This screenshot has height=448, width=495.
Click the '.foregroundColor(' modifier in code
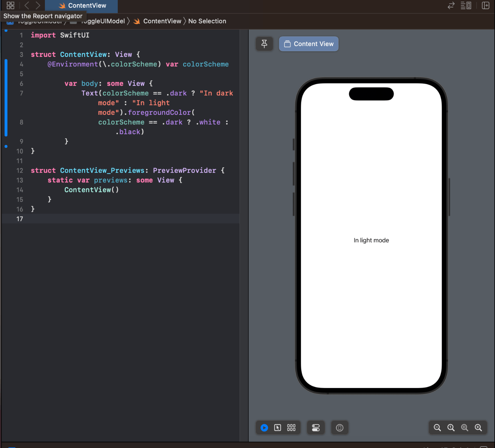coord(159,112)
